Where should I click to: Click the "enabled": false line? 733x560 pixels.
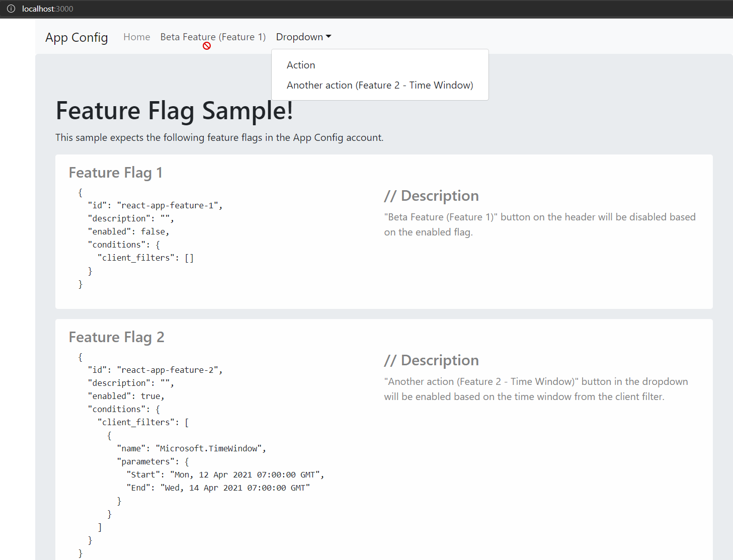[129, 231]
